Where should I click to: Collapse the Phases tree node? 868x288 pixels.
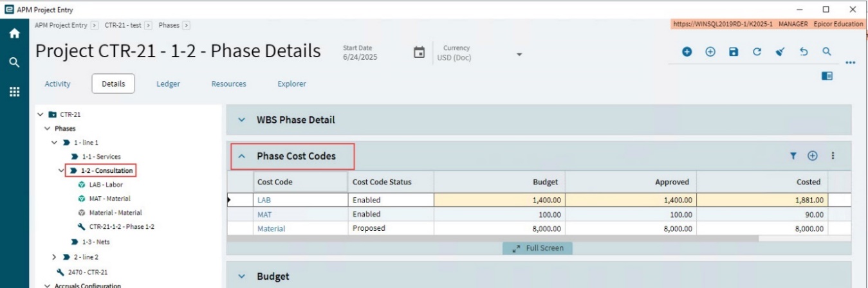tap(47, 129)
